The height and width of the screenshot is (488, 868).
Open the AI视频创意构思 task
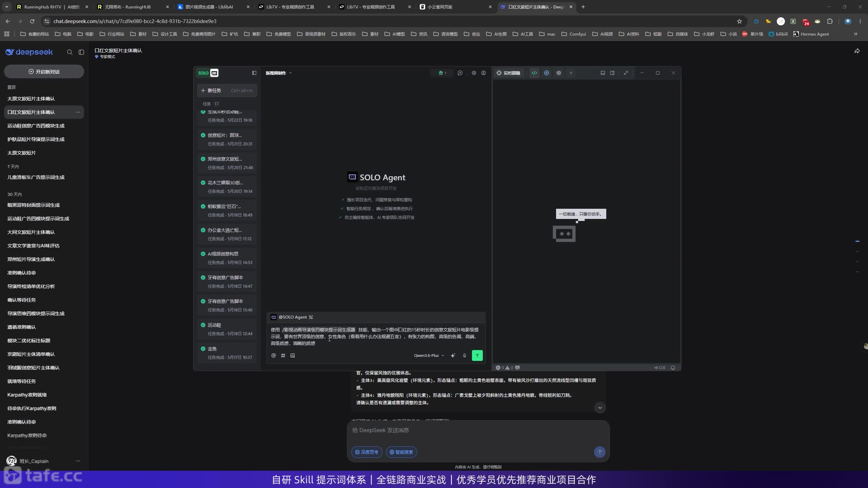coord(227,258)
